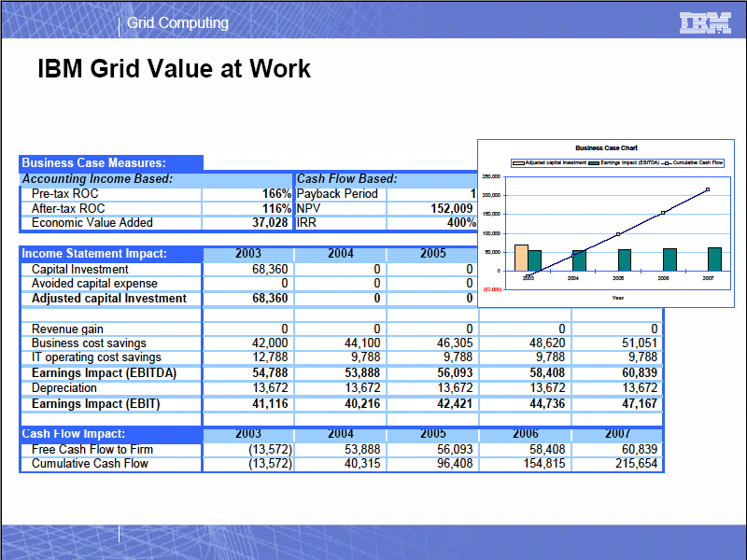Click 53,888 in the Earnings Impact (EBITDA) row
This screenshot has width=747, height=560.
362,372
